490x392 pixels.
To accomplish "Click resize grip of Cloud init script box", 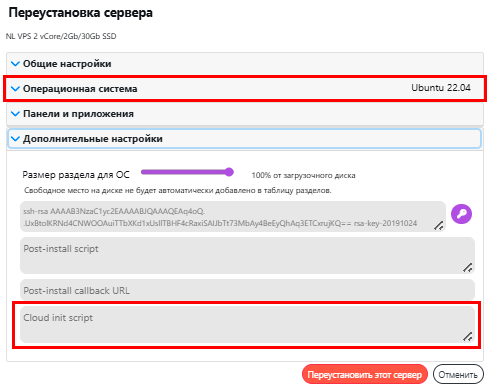I will coord(468,336).
